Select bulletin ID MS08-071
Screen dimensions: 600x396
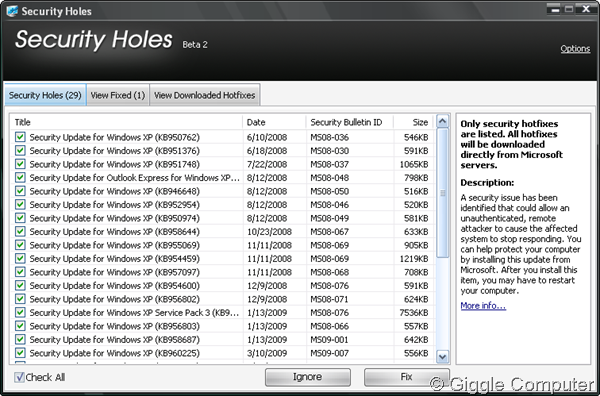(329, 299)
